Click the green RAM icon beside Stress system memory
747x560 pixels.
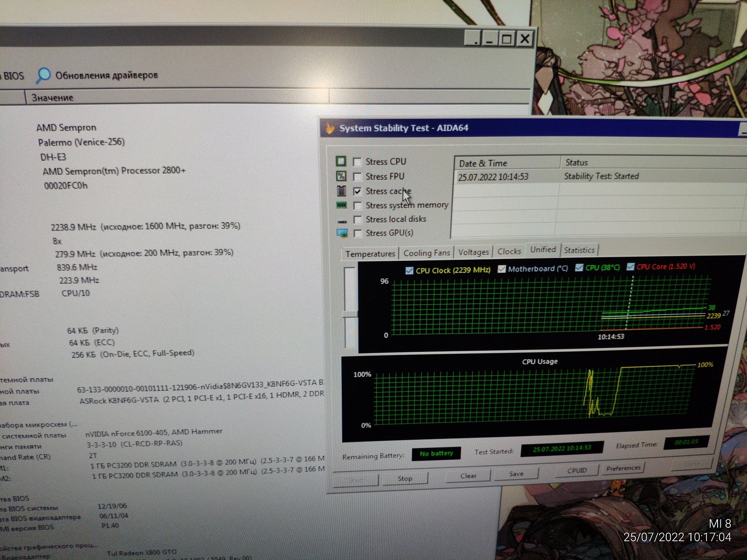point(342,205)
